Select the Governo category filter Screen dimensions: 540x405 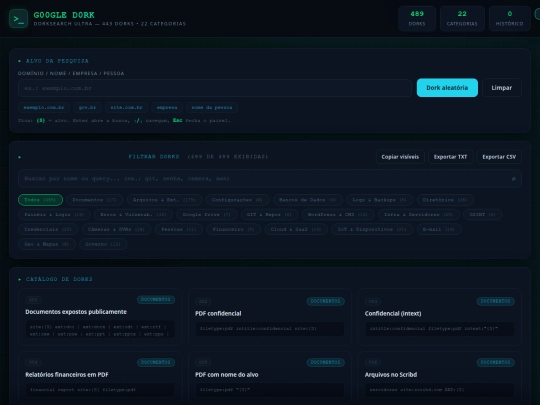(103, 244)
